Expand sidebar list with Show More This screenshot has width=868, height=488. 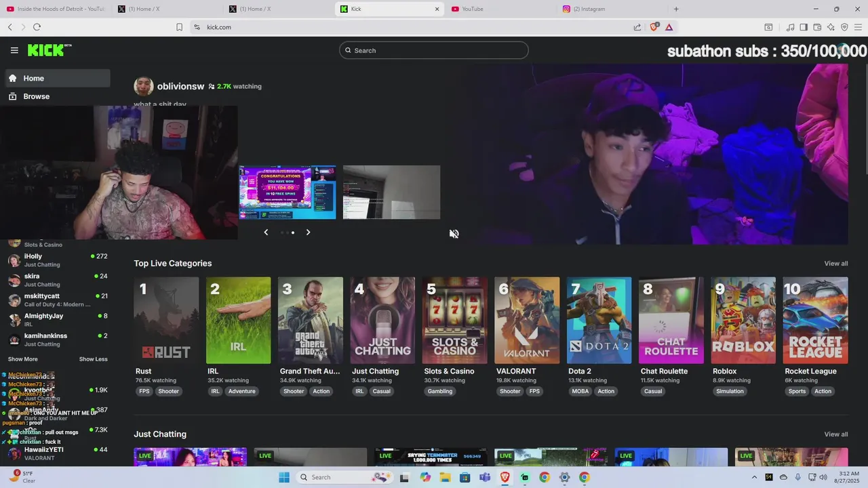[23, 359]
